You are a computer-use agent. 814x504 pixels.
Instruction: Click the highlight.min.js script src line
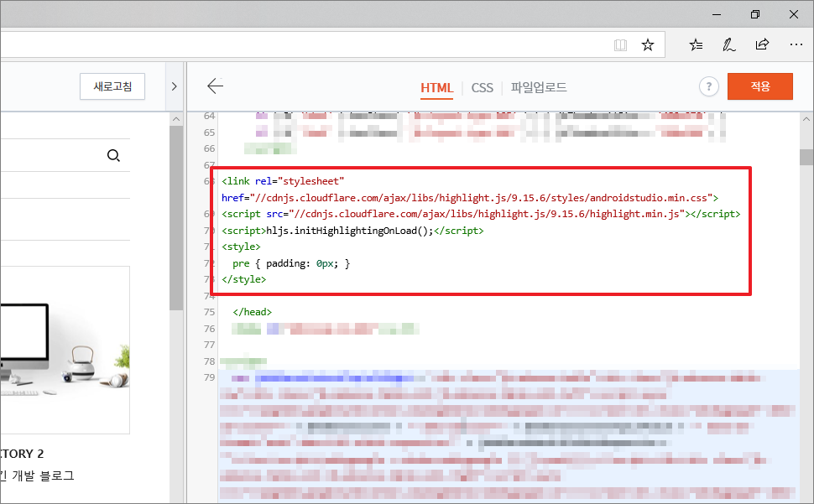click(x=481, y=214)
